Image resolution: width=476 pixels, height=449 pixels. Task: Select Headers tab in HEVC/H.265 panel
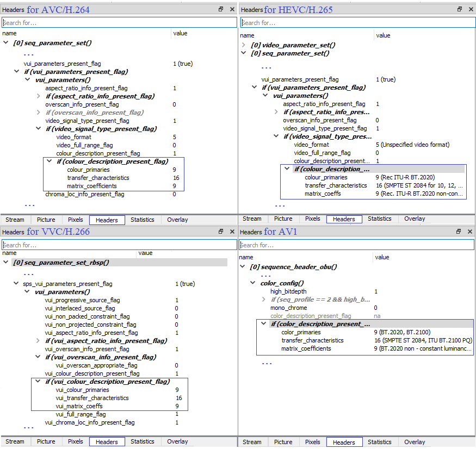click(344, 219)
